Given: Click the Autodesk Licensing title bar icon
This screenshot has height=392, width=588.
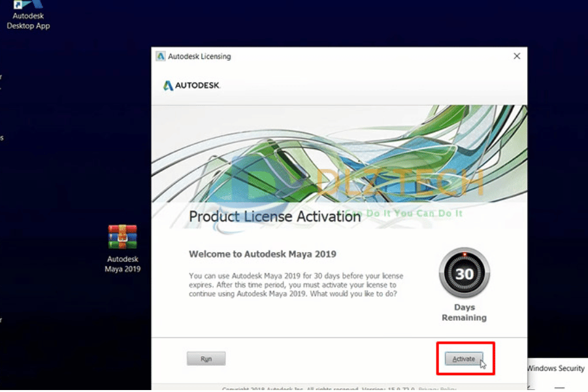Looking at the screenshot, I should [x=161, y=56].
